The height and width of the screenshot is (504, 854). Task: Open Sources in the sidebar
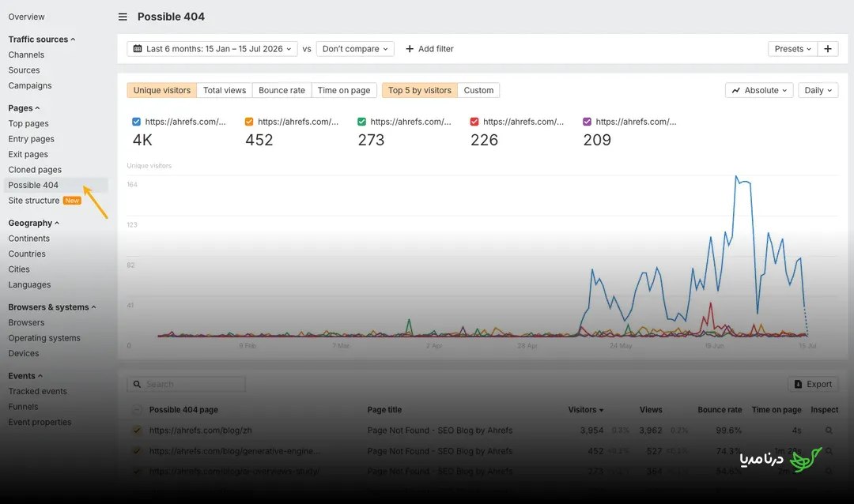(24, 70)
